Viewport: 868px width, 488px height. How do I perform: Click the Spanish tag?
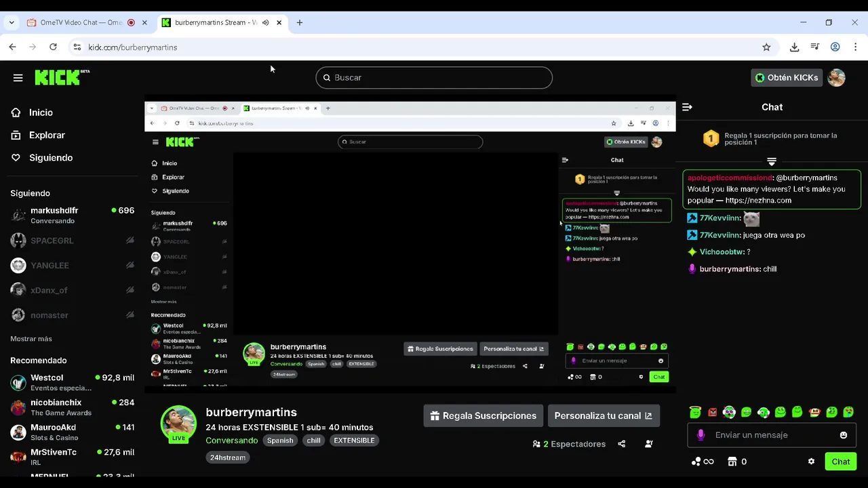pyautogui.click(x=280, y=441)
